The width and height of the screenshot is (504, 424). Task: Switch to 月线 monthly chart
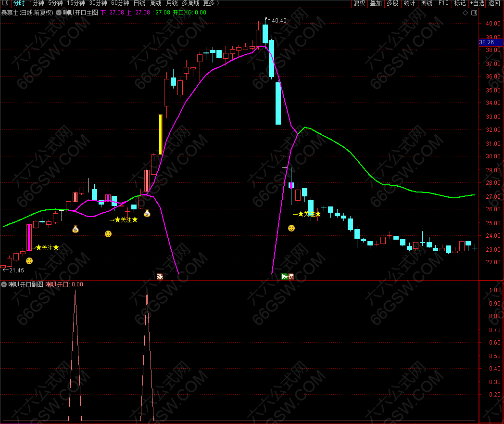(172, 3)
